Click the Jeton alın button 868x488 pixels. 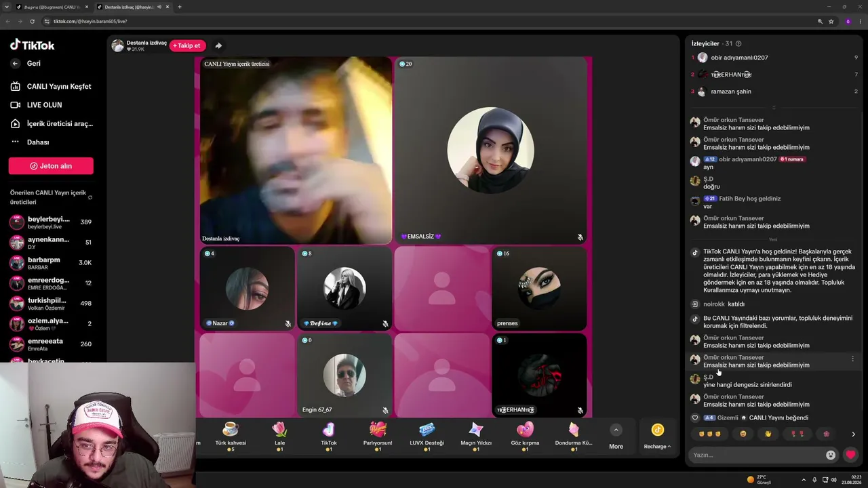coord(51,166)
